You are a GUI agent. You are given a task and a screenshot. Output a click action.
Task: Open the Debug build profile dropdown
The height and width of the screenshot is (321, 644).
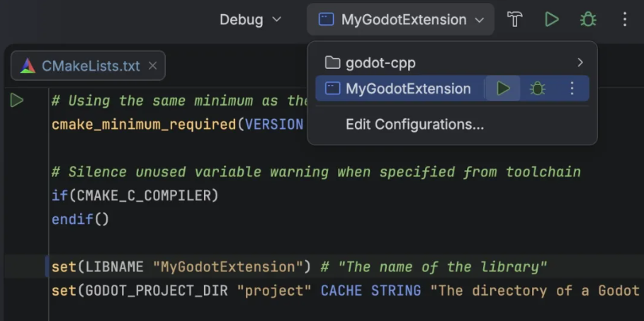(250, 20)
